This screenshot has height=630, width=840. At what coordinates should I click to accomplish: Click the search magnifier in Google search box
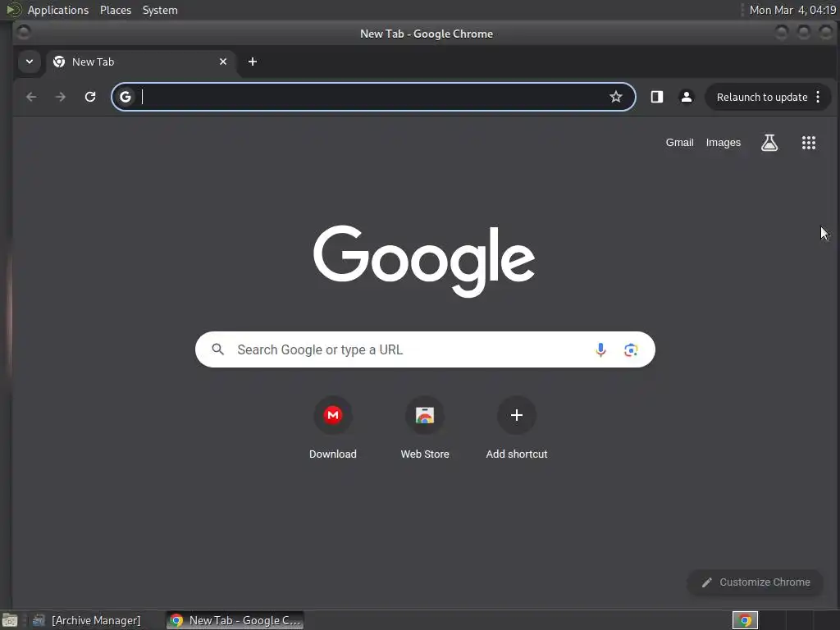217,349
